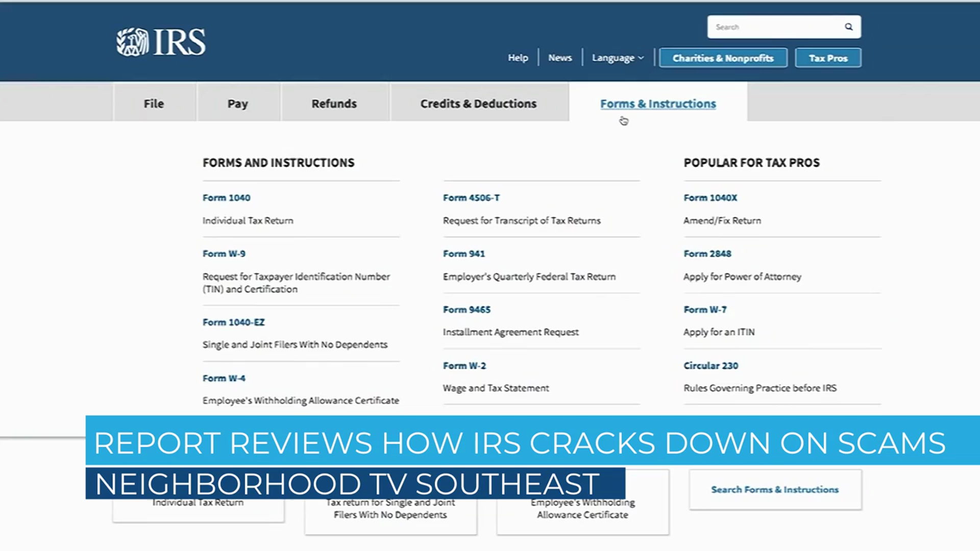Open the Form 2848 link

707,254
